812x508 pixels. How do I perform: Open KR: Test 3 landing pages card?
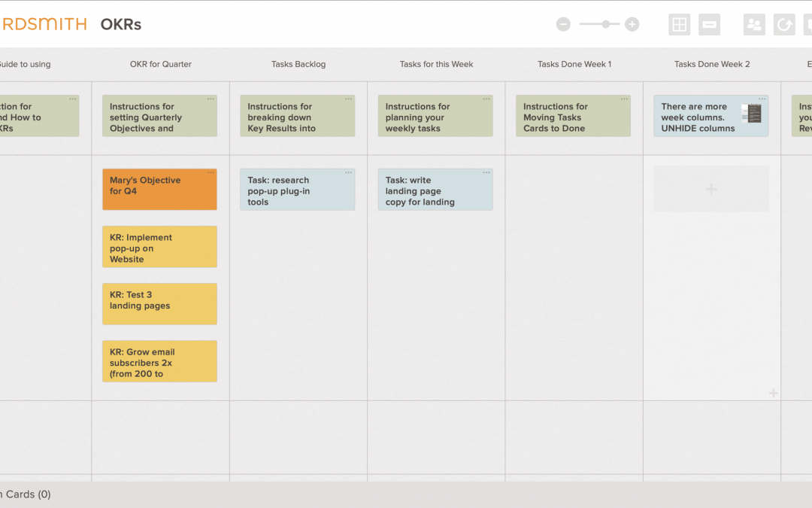[x=159, y=304]
